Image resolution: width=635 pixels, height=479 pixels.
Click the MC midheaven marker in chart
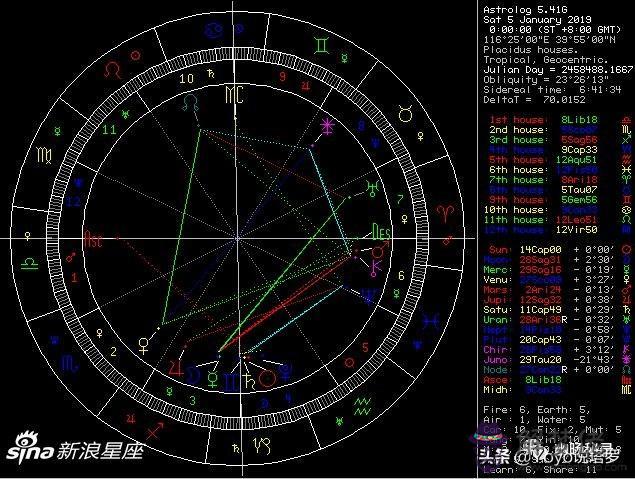(235, 96)
